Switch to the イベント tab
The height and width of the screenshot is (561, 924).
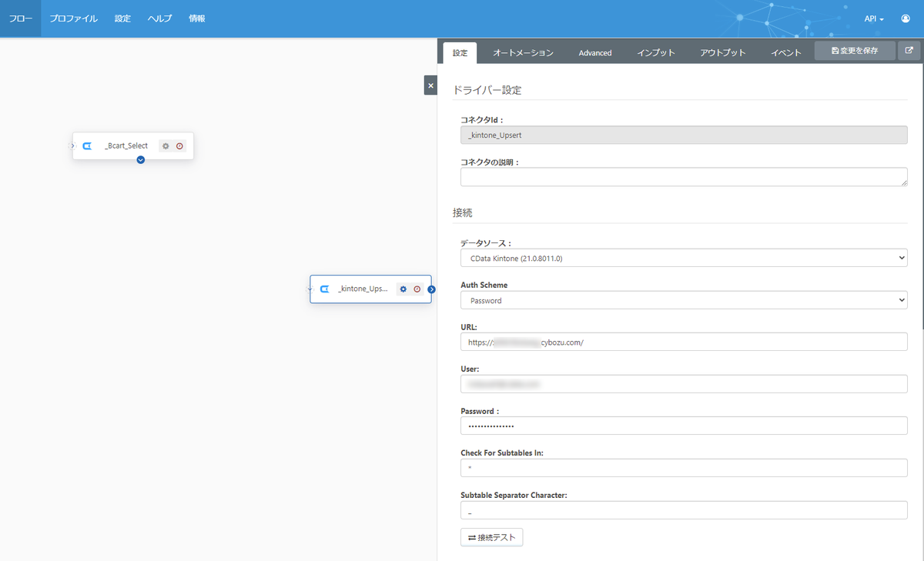pyautogui.click(x=786, y=52)
